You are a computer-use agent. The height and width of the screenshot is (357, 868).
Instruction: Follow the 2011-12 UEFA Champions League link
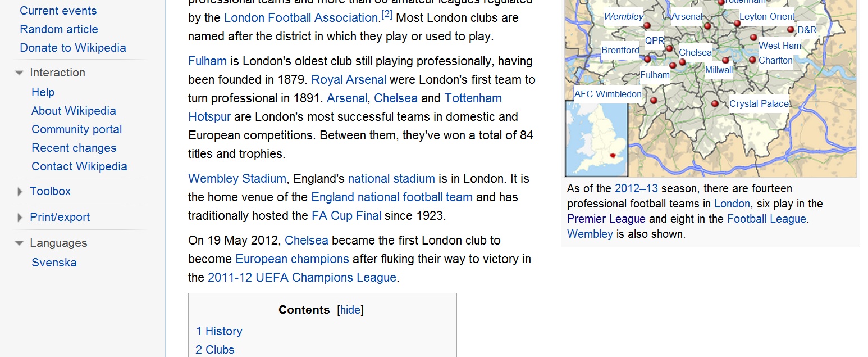coord(302,278)
